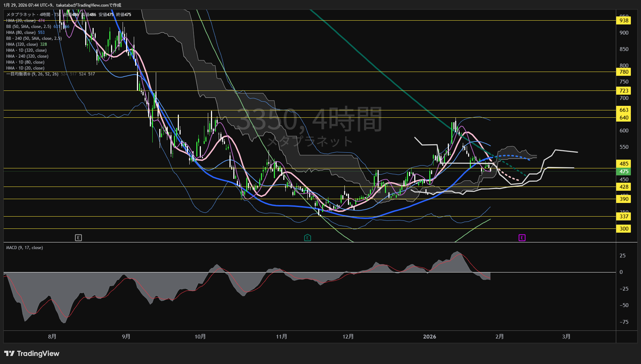641x364 pixels.
Task: Select the BB (50, SMA, close, 2.5) legend
Action: coord(29,27)
